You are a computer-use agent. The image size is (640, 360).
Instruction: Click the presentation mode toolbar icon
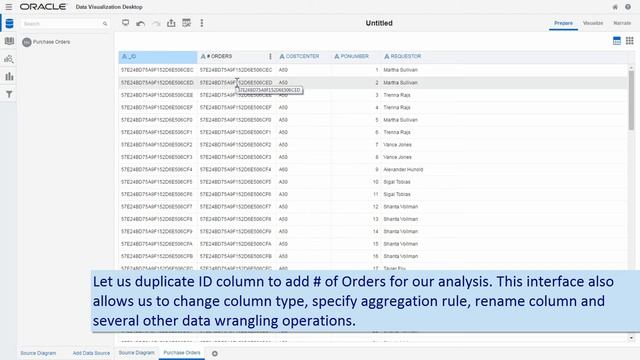(125, 23)
